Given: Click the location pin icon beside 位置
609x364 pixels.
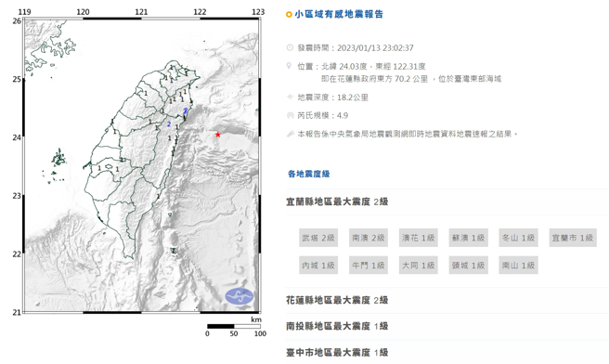Looking at the screenshot, I should tap(289, 66).
